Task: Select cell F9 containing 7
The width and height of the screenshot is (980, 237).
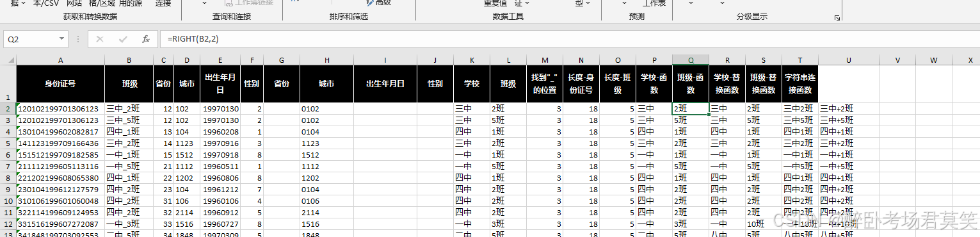Action: coord(252,190)
